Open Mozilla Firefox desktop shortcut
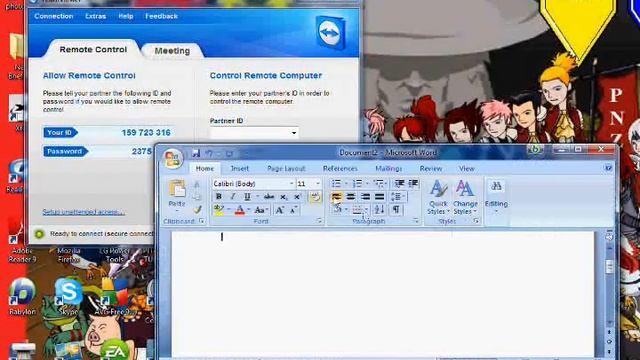The height and width of the screenshot is (360, 640). point(69,255)
